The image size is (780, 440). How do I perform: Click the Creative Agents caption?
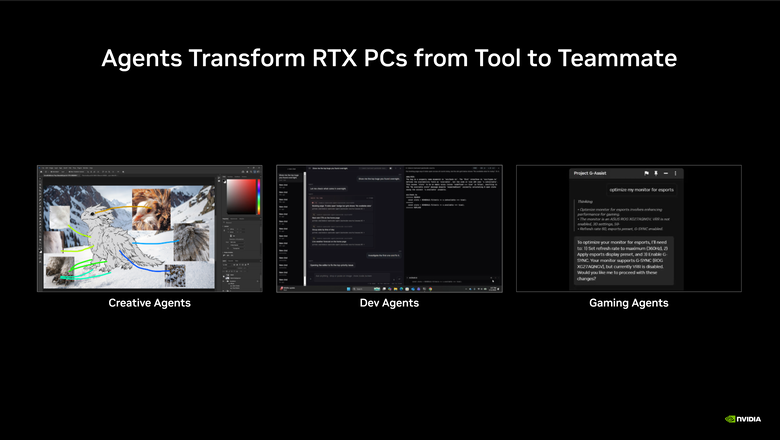(150, 303)
